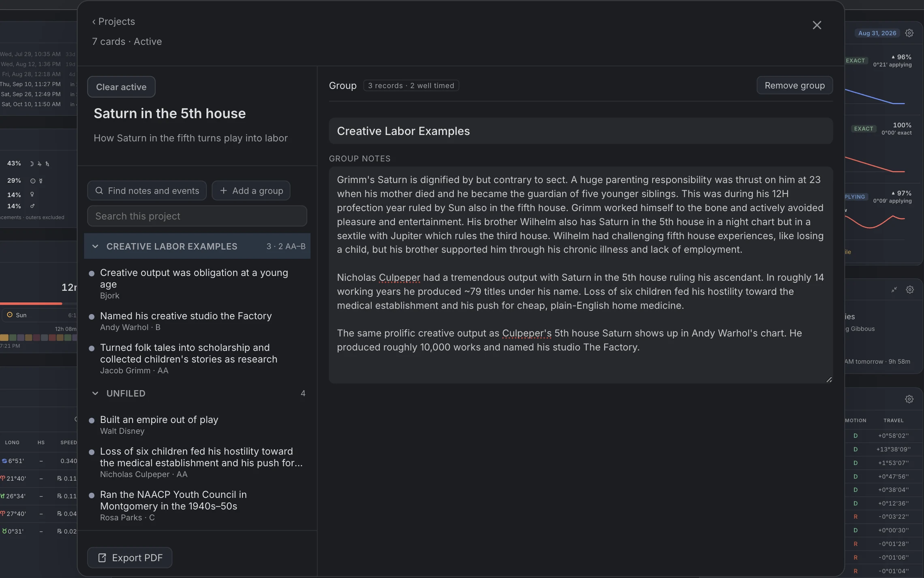Click the Thu, Sep 10, 11:27 PM entry

[x=30, y=84]
